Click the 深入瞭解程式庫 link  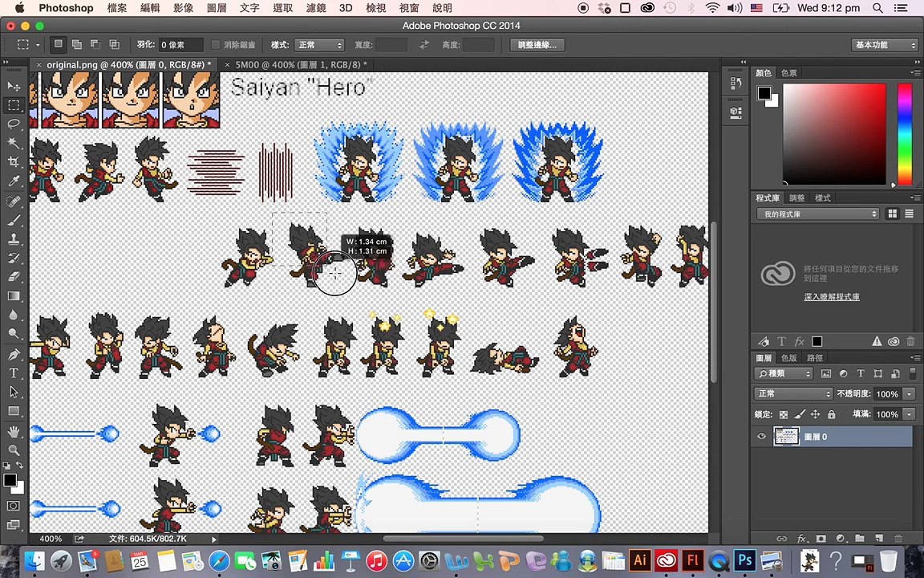click(832, 297)
